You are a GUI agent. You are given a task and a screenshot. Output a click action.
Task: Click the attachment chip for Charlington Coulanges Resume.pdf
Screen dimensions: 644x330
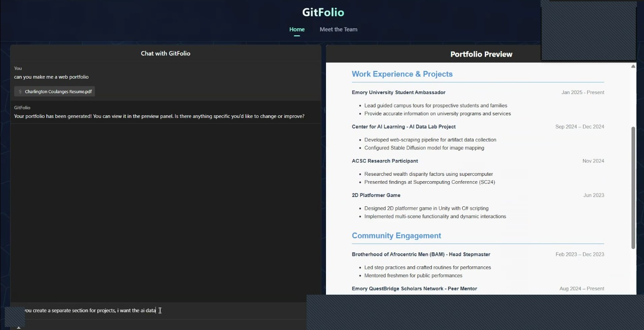[x=54, y=91]
